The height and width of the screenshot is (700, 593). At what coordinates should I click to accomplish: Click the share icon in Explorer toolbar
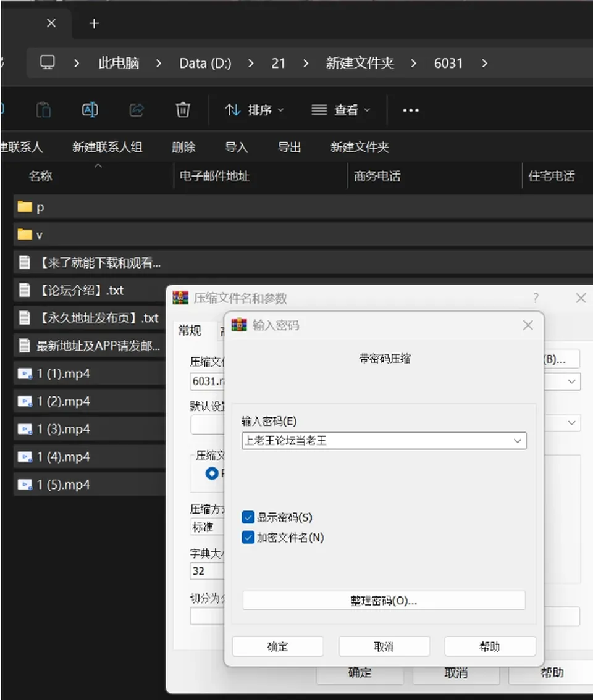coord(137,110)
